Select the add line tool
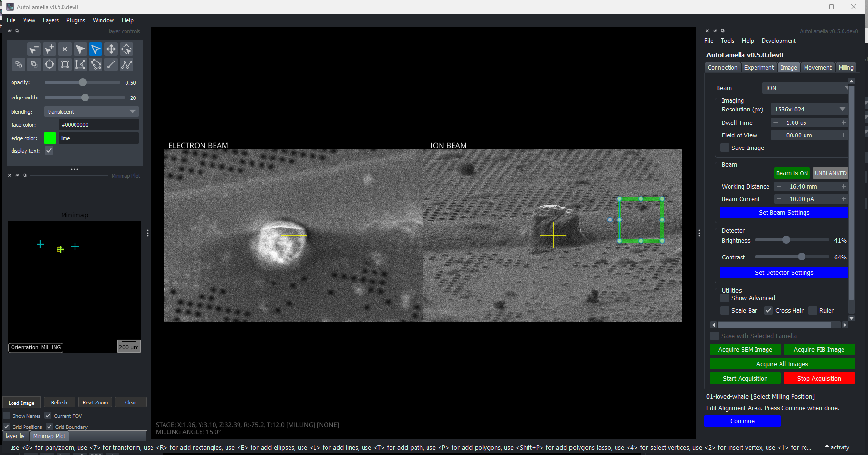This screenshot has width=868, height=455. pos(111,64)
